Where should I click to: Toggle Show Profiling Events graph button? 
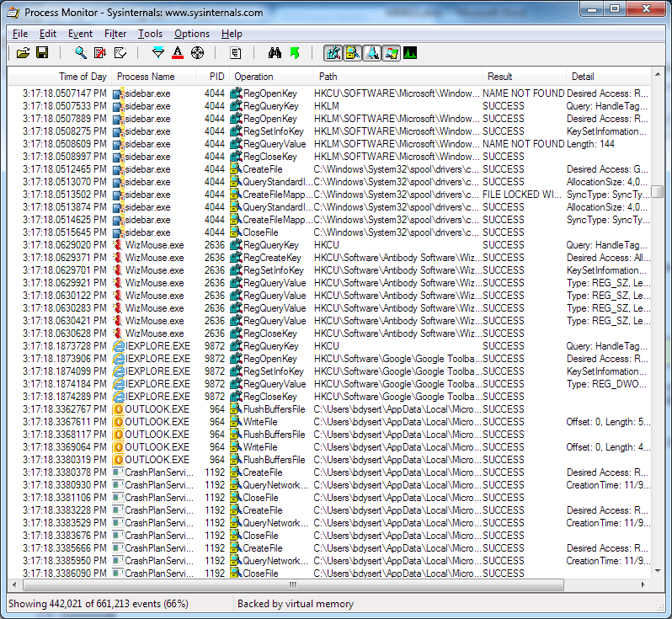coord(410,53)
